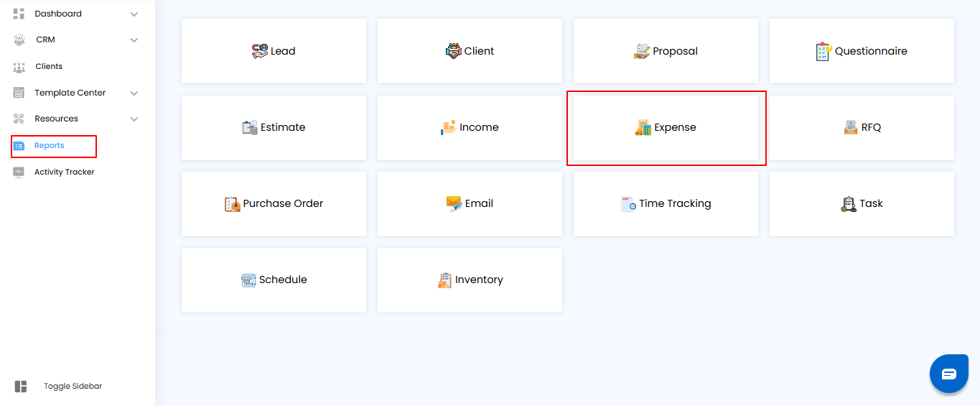
Task: Click the Lead report magnet icon
Action: pyautogui.click(x=259, y=51)
